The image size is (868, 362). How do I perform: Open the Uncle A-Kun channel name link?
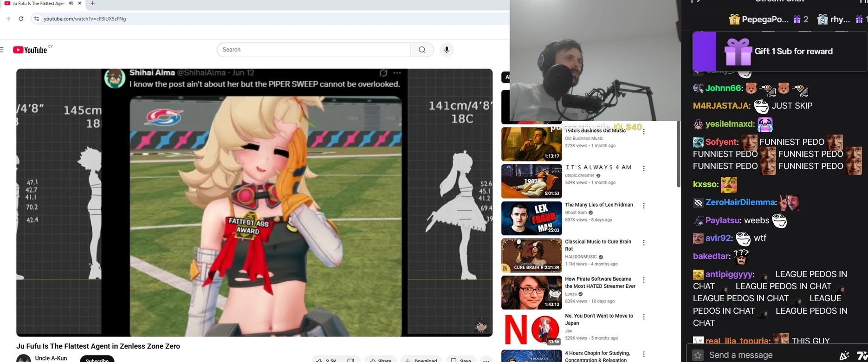pos(51,358)
